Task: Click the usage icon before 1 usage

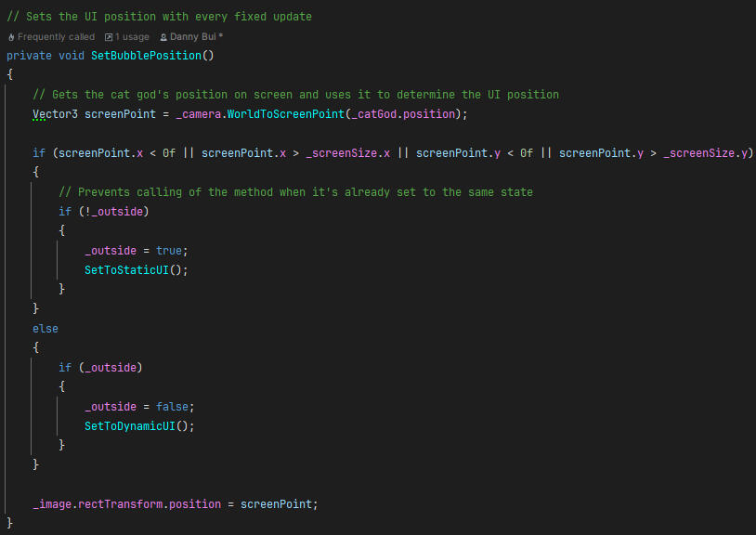Action: tap(109, 37)
